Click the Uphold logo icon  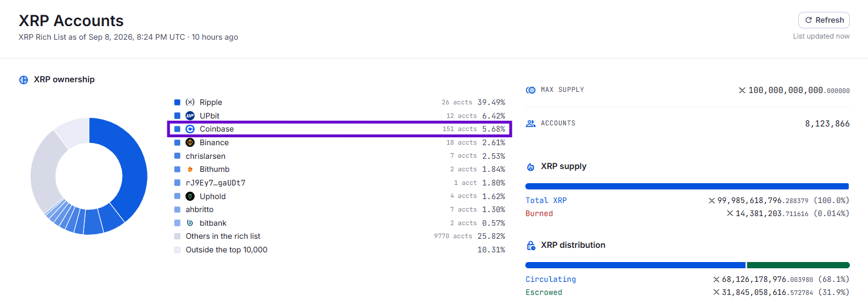190,196
